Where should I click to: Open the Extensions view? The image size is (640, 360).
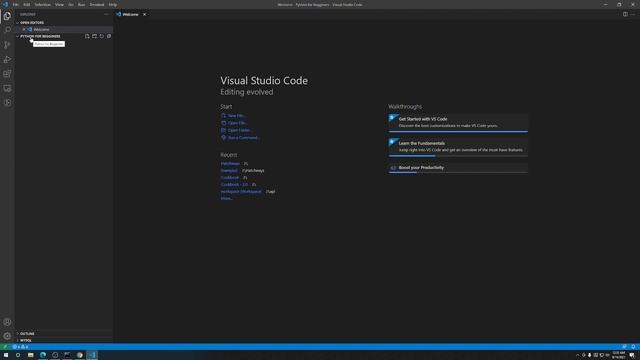7,74
